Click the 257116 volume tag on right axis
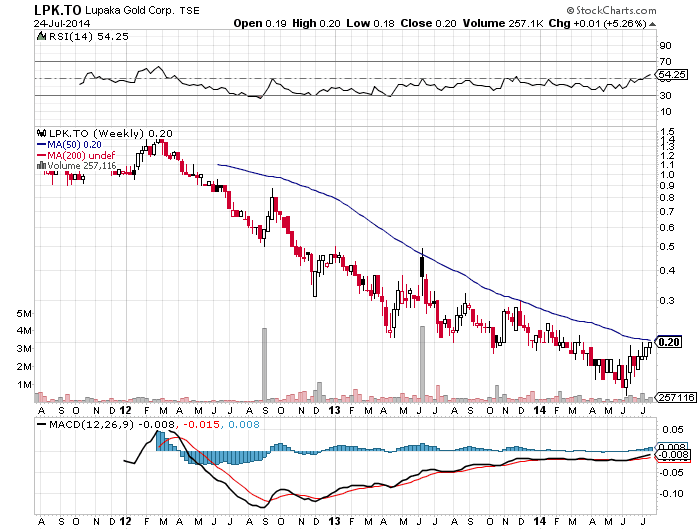This screenshot has width=700, height=530. point(677,397)
